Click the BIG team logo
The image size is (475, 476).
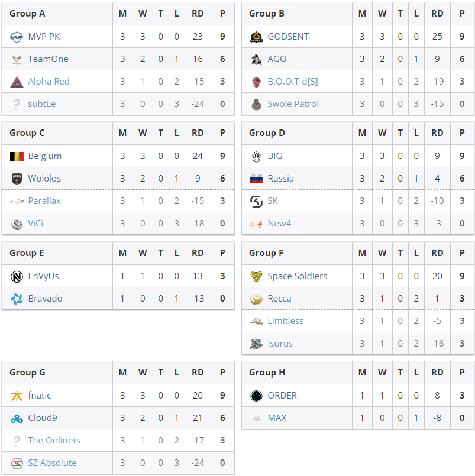pos(256,156)
